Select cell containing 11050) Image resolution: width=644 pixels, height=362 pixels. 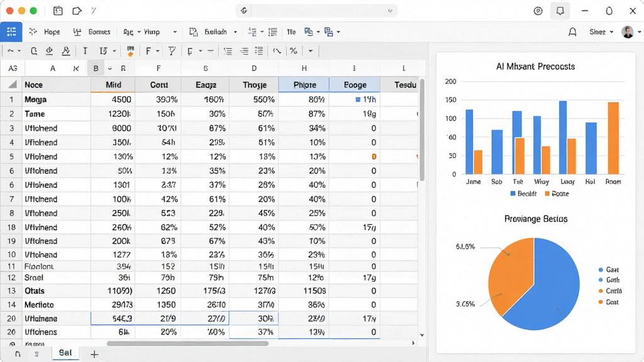(113, 291)
